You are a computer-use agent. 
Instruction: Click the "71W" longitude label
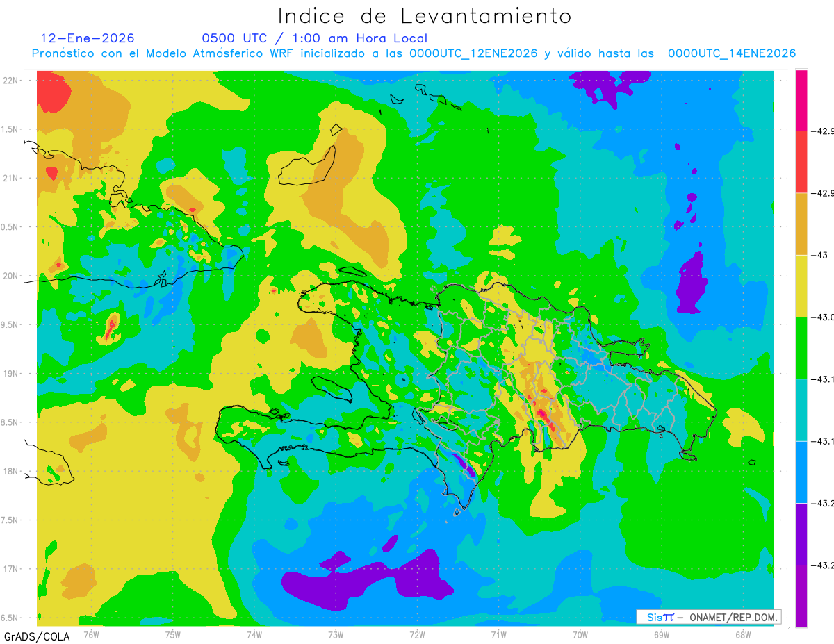pos(498,635)
